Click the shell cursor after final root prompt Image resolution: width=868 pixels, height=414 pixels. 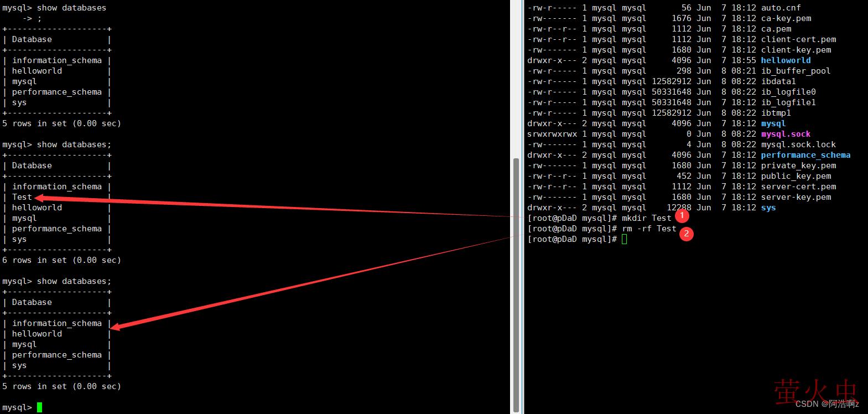[x=624, y=239]
